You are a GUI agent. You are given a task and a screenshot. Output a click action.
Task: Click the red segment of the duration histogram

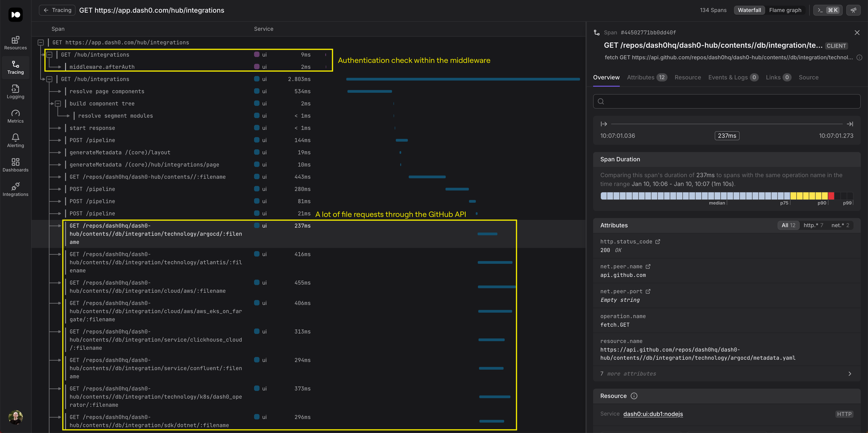point(831,196)
